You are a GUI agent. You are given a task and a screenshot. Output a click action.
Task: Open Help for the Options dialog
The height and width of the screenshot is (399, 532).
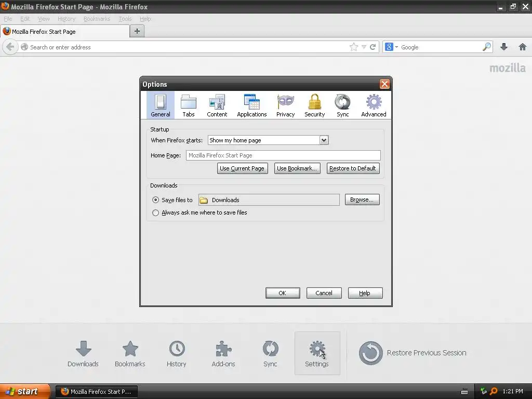point(365,293)
